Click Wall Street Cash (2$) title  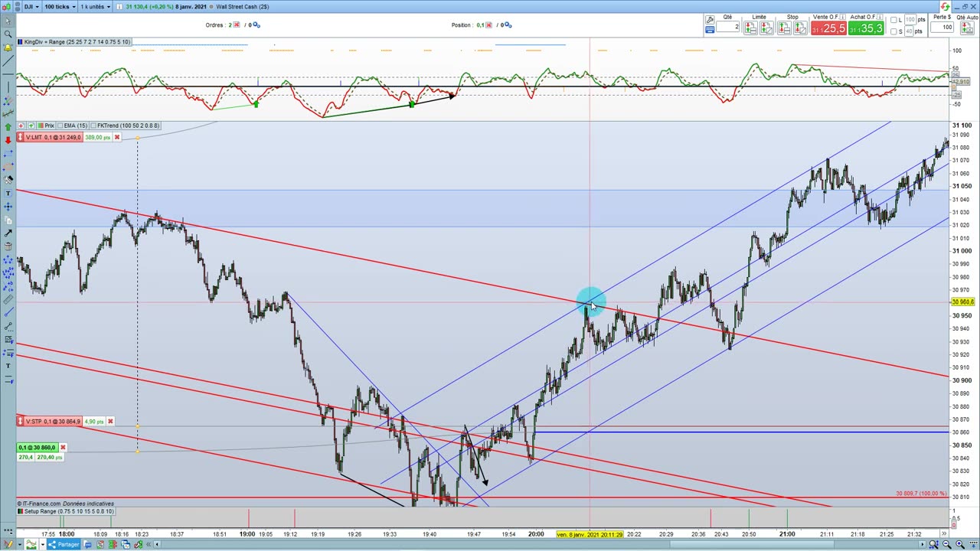pyautogui.click(x=242, y=6)
